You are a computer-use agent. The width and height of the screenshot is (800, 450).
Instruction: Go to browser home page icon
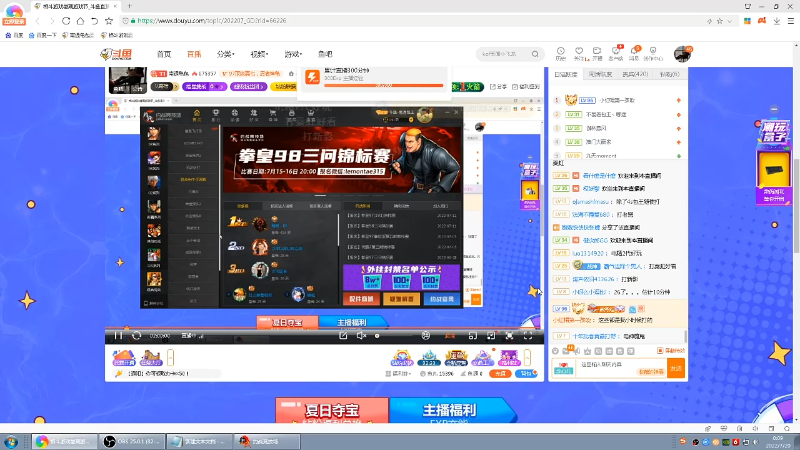[80, 21]
